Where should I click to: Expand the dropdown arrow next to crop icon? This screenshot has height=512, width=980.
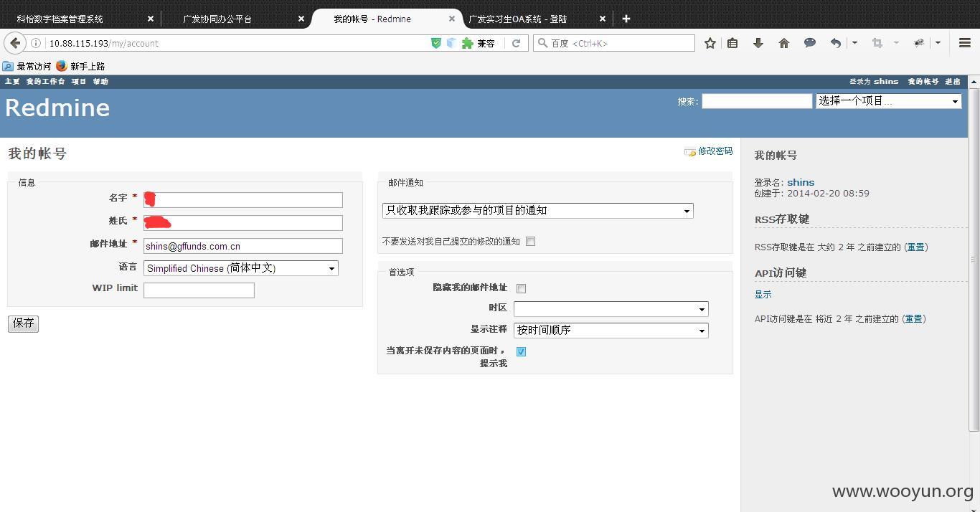896,43
